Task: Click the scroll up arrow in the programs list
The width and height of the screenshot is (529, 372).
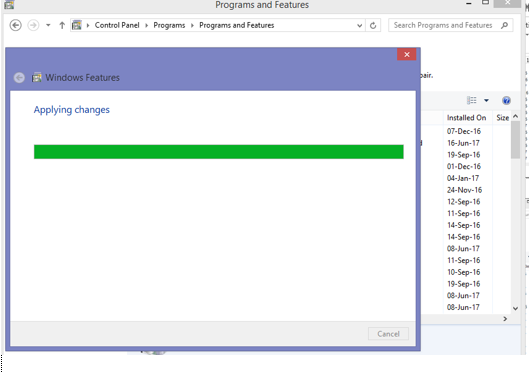Action: click(516, 116)
